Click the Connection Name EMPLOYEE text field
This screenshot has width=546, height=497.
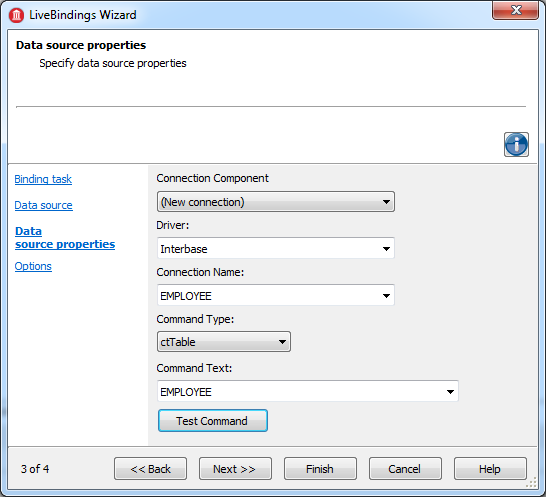pyautogui.click(x=268, y=296)
